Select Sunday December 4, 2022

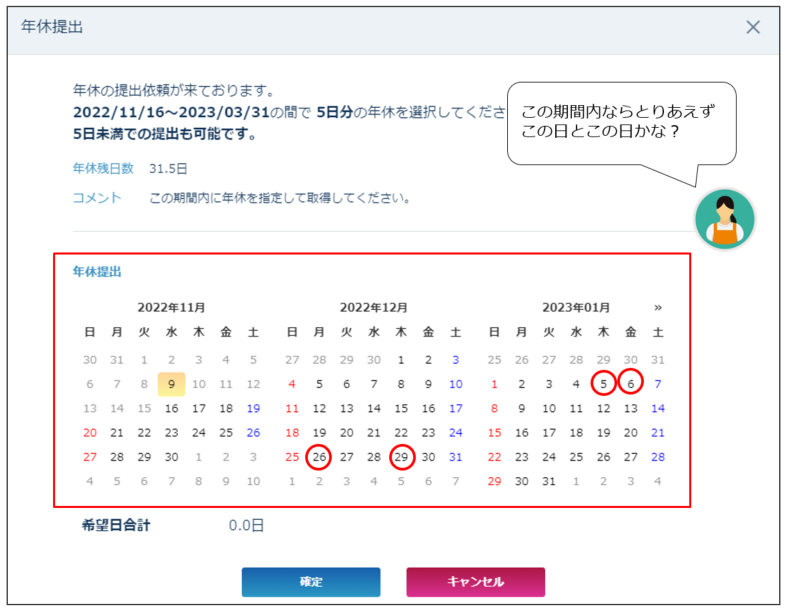(x=292, y=385)
